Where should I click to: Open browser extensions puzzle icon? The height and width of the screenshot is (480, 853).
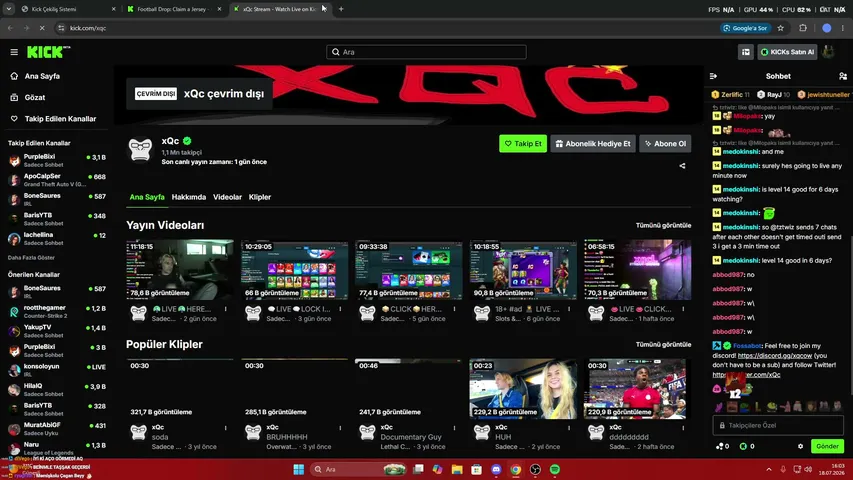coord(803,28)
